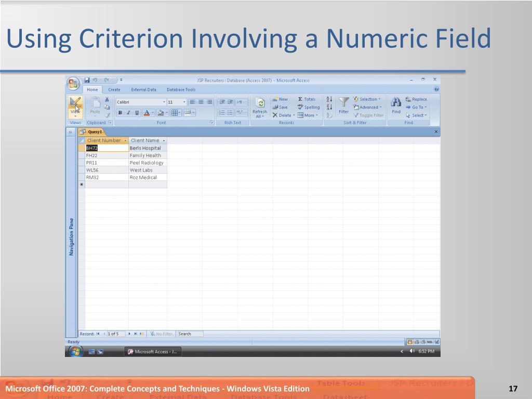Viewport: 532px width, 399px height.
Task: Open the Selection filter dropdown
Action: (x=367, y=99)
